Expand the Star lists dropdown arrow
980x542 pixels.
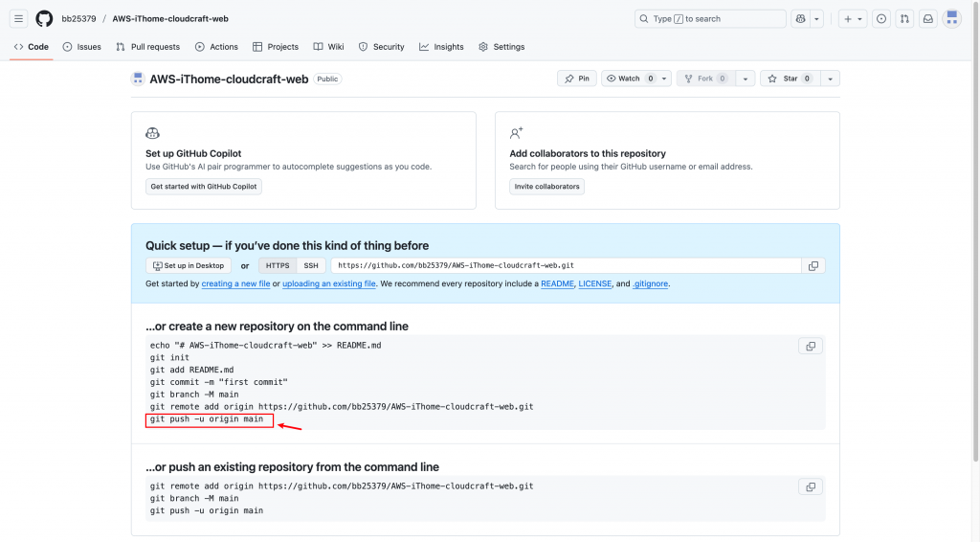coord(830,79)
